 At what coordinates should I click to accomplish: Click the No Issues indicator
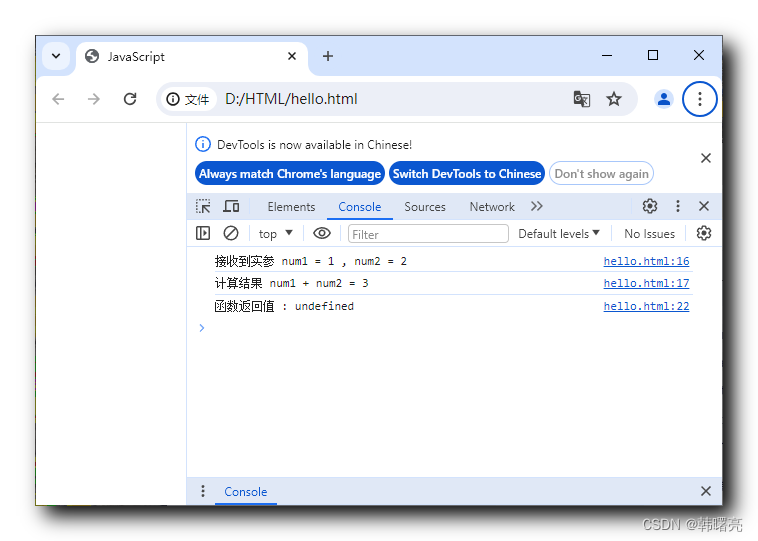click(649, 234)
